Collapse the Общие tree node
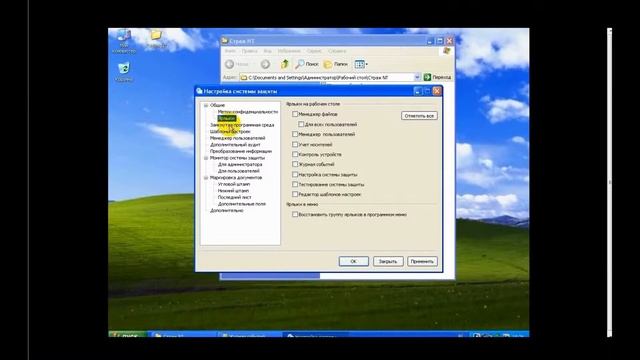Image resolution: width=640 pixels, height=360 pixels. click(206, 105)
